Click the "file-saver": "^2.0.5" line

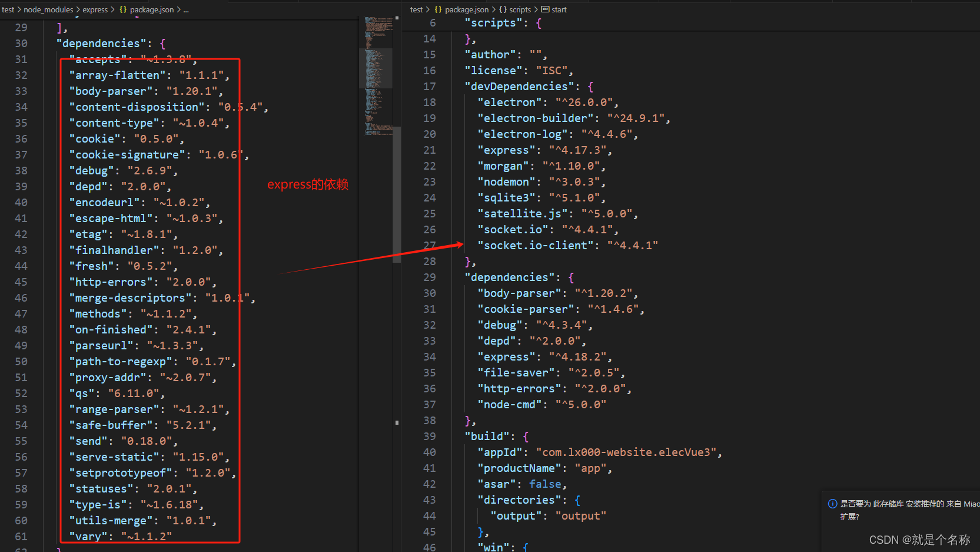click(x=552, y=373)
